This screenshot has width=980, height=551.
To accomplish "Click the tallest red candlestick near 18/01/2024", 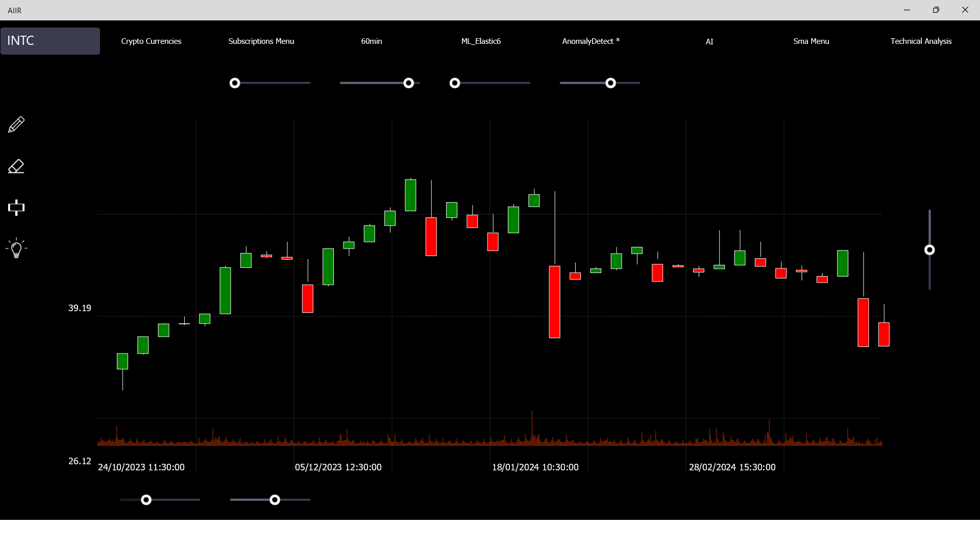I will pyautogui.click(x=554, y=302).
